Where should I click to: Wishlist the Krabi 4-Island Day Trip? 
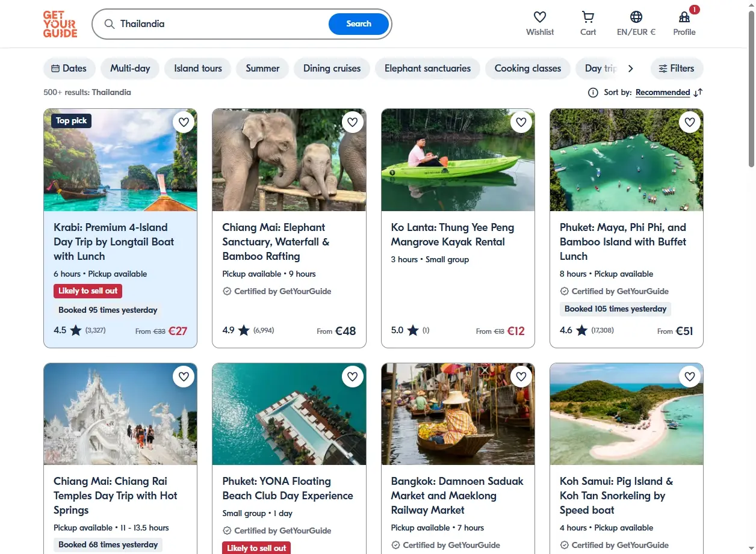pyautogui.click(x=184, y=122)
